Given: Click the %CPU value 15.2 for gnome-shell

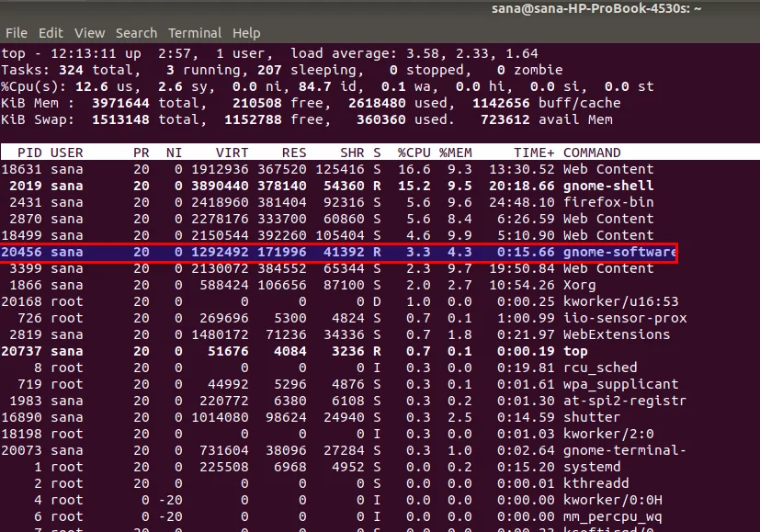Looking at the screenshot, I should pos(414,186).
